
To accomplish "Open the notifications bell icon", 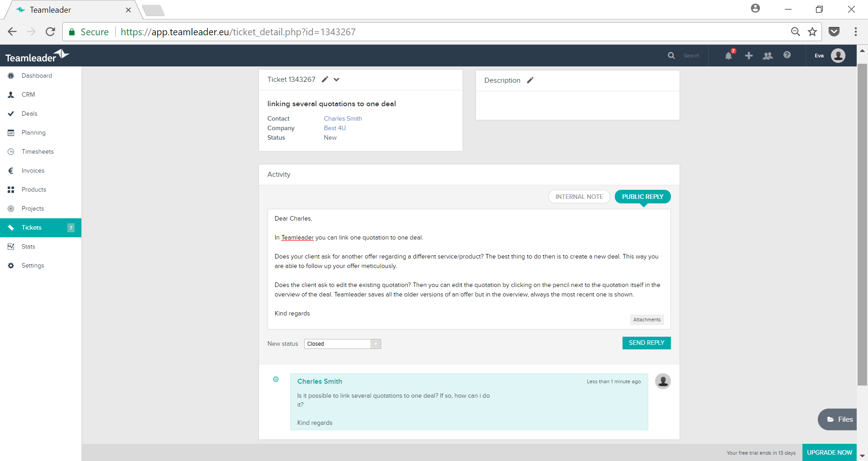I will click(728, 56).
